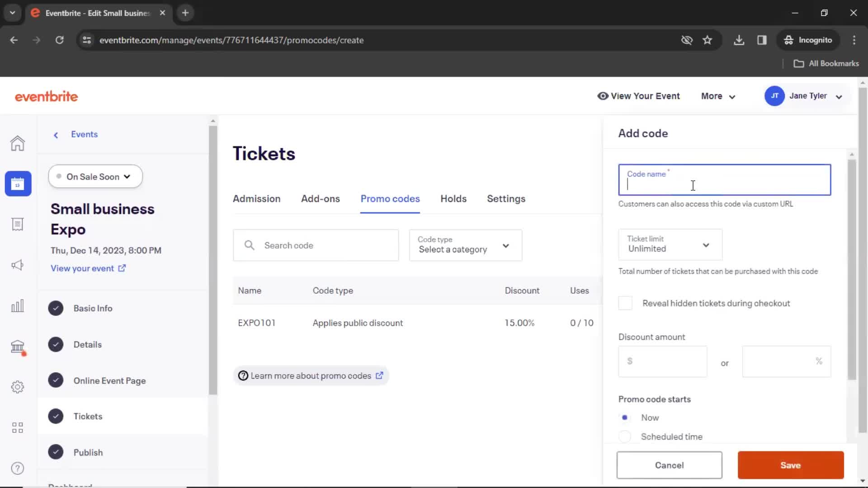
Task: Click View your event link
Action: pyautogui.click(x=82, y=268)
